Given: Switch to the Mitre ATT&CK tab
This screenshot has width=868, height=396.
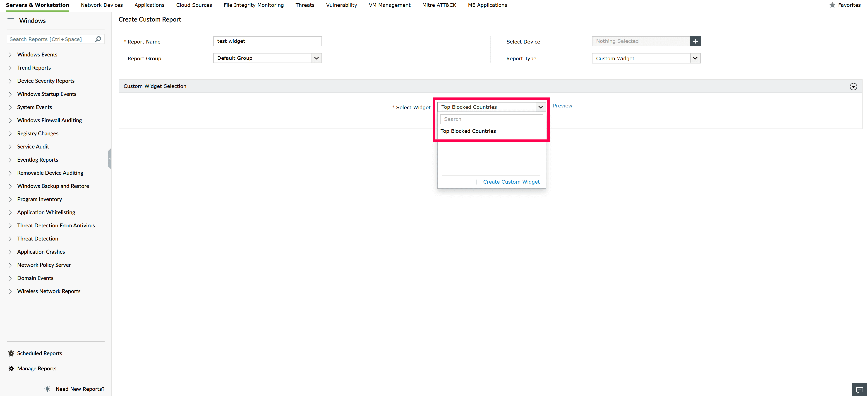Looking at the screenshot, I should [x=439, y=5].
